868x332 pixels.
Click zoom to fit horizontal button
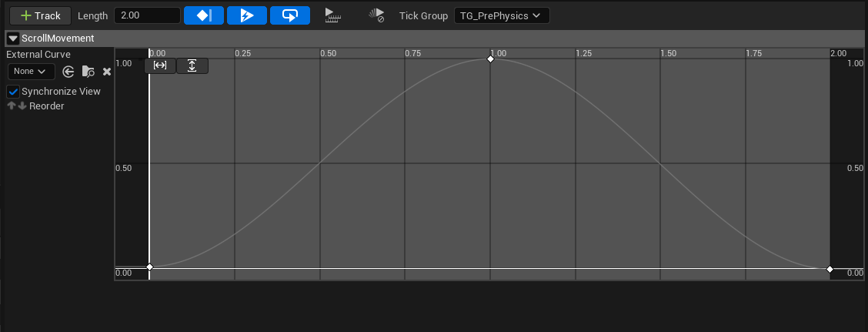point(160,65)
